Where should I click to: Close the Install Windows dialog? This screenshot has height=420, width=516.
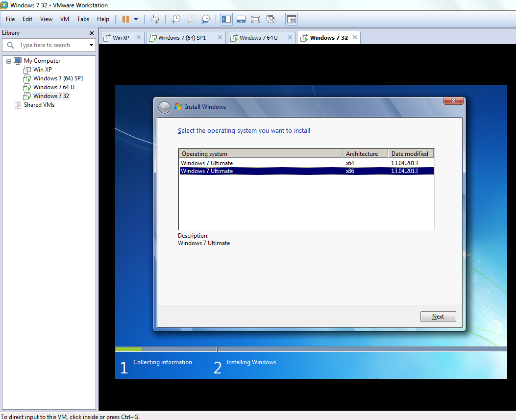[453, 100]
